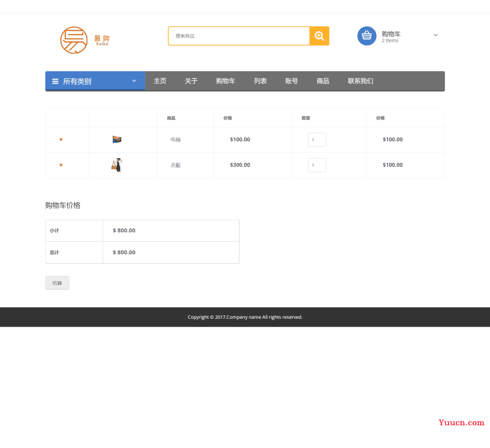Open 关于 in navigation bar
The height and width of the screenshot is (448, 490).
click(191, 81)
